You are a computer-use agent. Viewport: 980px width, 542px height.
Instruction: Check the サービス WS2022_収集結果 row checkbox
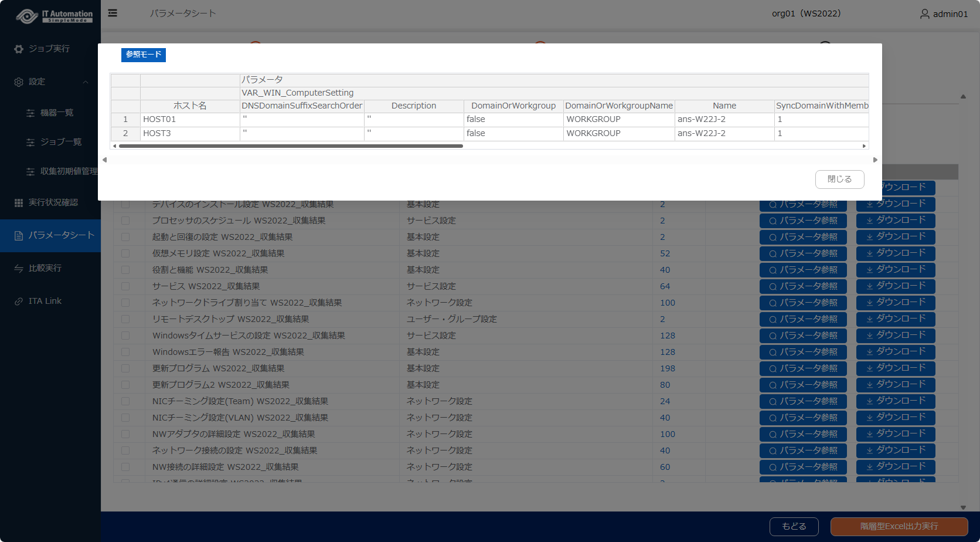pos(125,286)
